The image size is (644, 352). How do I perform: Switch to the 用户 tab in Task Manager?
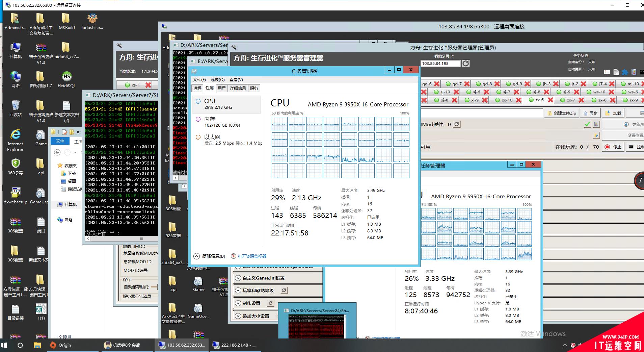(221, 88)
